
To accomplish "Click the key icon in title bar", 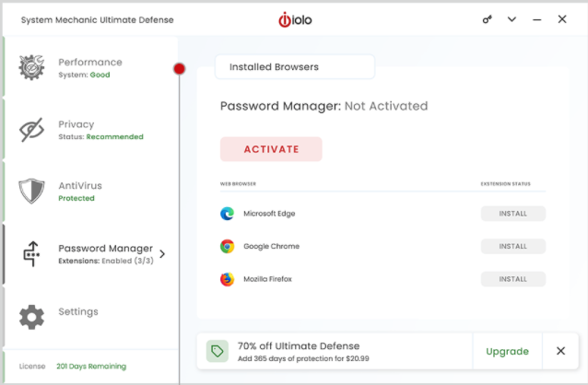I will (x=488, y=19).
